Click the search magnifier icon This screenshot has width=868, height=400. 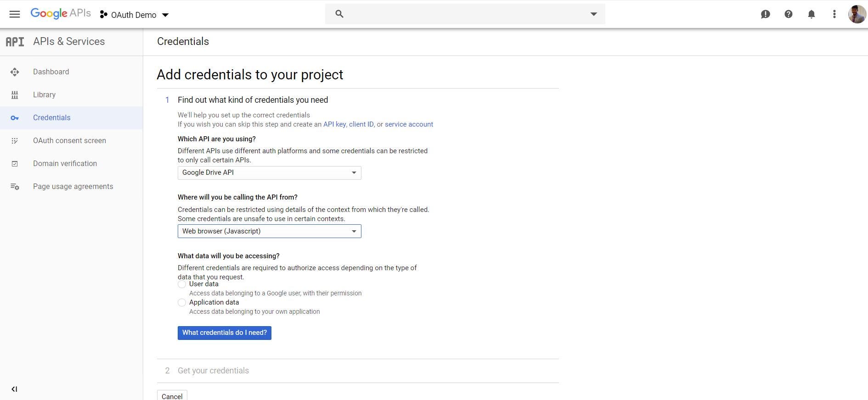click(x=339, y=14)
